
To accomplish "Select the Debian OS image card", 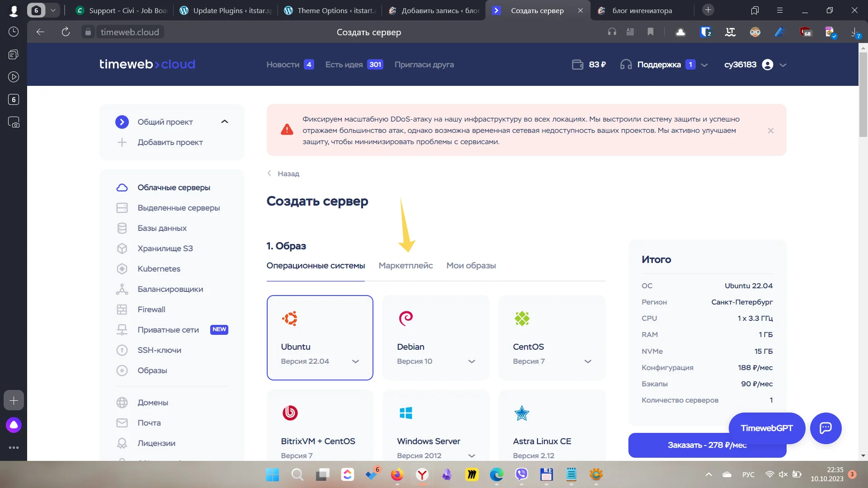I will (436, 338).
